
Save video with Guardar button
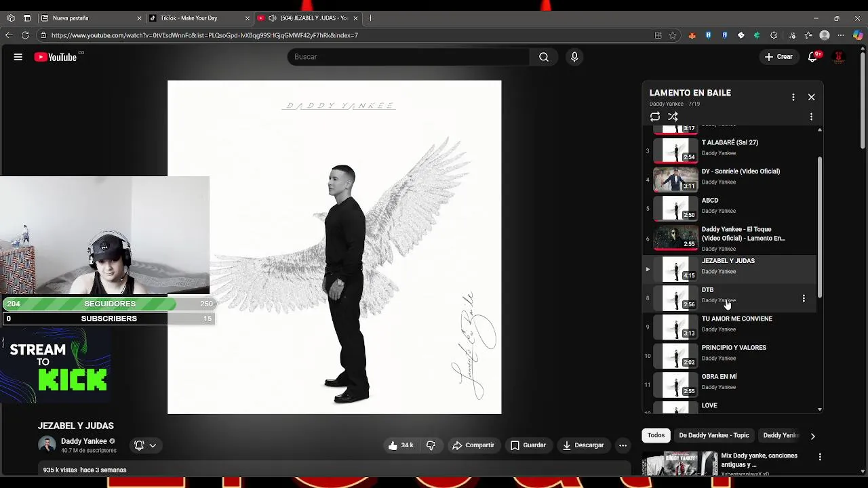click(x=528, y=445)
